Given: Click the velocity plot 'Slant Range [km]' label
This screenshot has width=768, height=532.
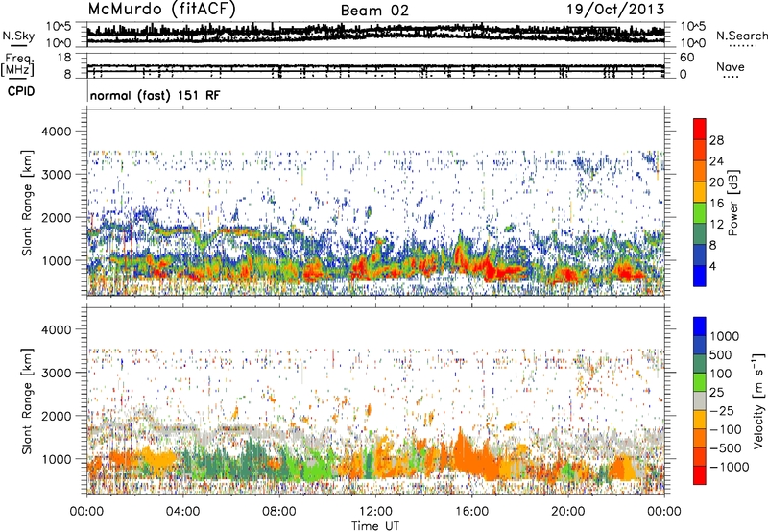Looking at the screenshot, I should [x=27, y=401].
